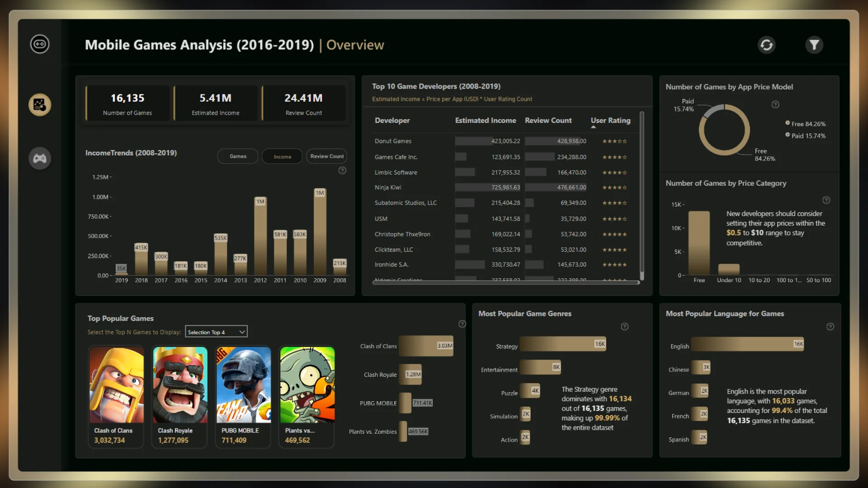Open the Overview page sidebar icon
The width and height of the screenshot is (868, 488).
(x=40, y=105)
